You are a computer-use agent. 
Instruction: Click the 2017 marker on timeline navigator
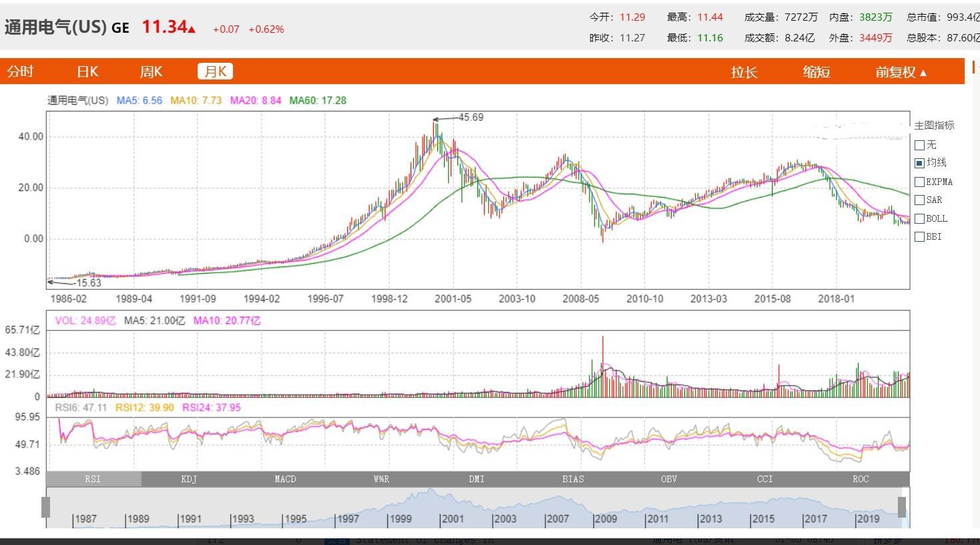(x=815, y=518)
